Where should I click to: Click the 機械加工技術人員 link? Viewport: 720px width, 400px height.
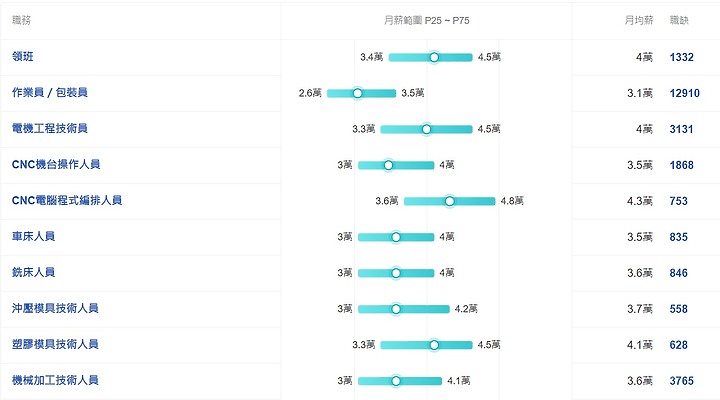(55, 380)
